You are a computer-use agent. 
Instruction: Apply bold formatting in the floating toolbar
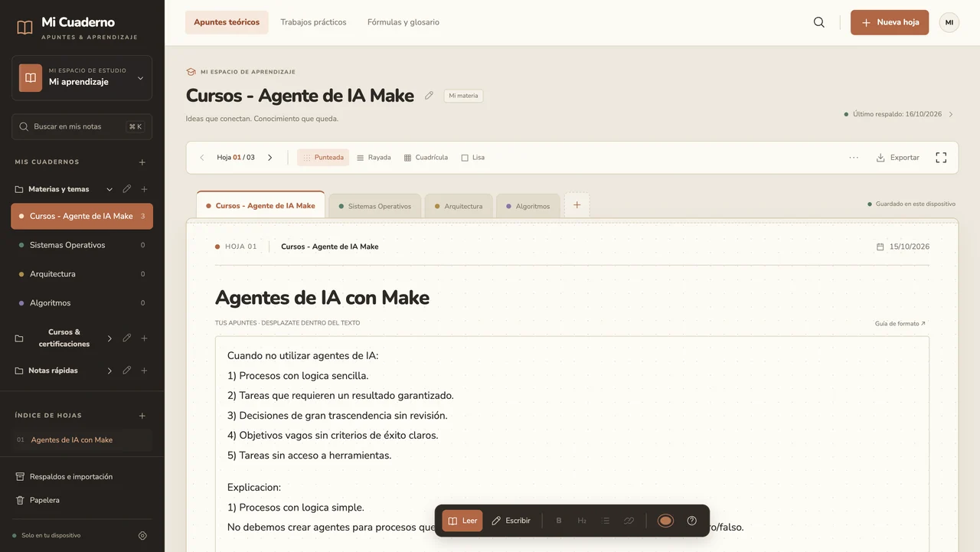(x=559, y=521)
